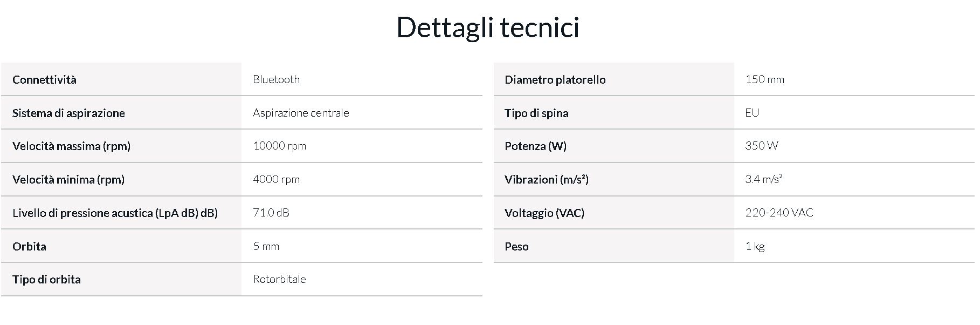Click the 150 mm value
The image size is (980, 325).
click(x=764, y=79)
